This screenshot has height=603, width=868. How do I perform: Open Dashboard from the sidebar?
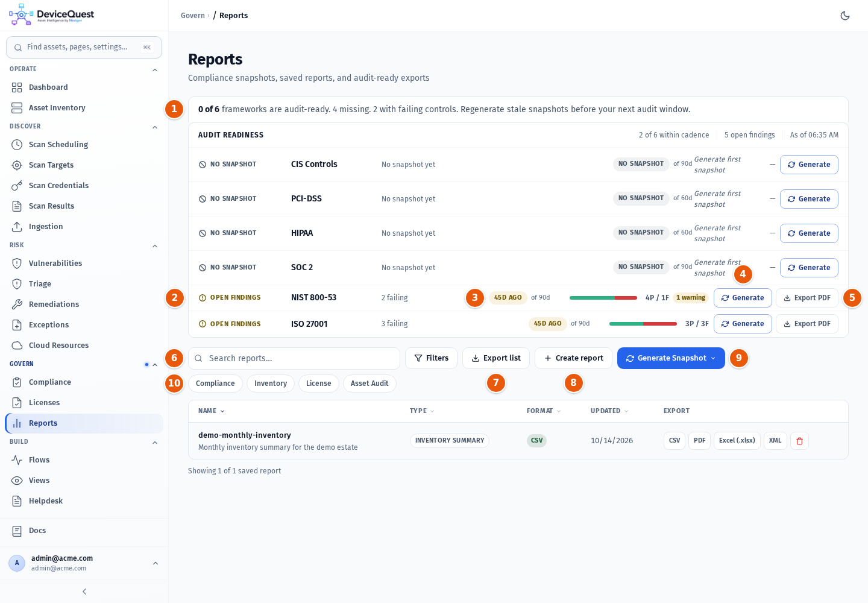84,87
